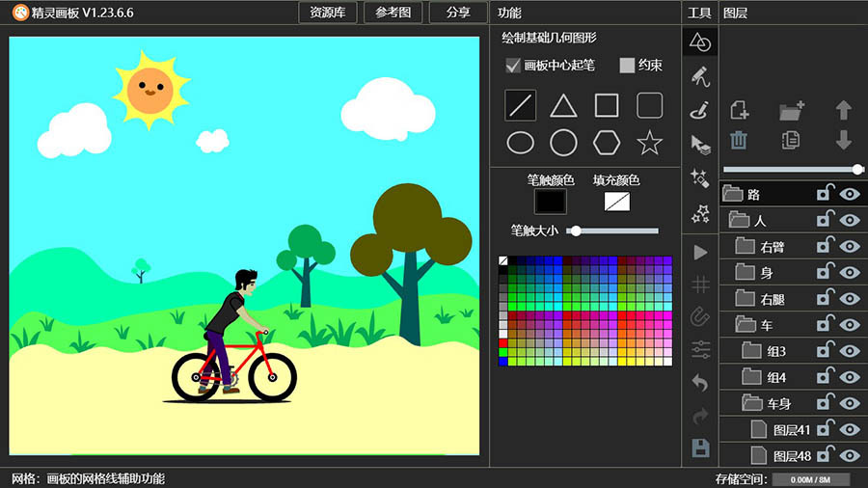Pick the triangle shape

coord(563,105)
